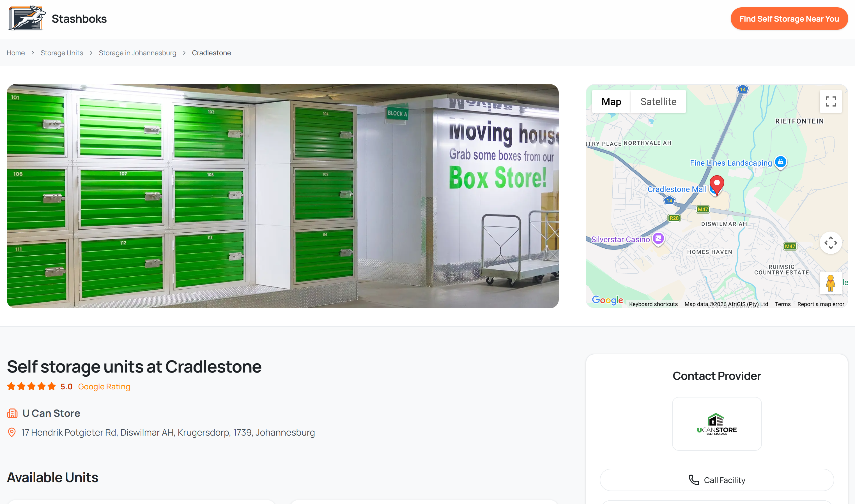Click the Home breadcrumb link
The image size is (855, 504).
coord(16,53)
